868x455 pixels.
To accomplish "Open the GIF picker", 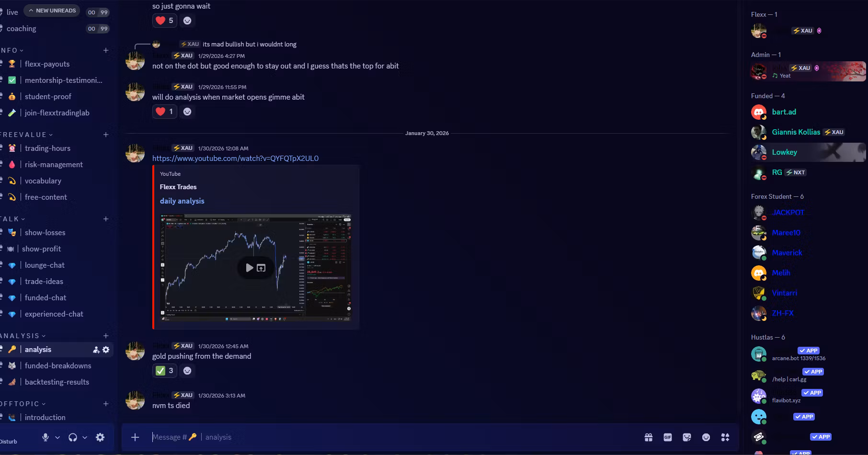I will pos(668,437).
